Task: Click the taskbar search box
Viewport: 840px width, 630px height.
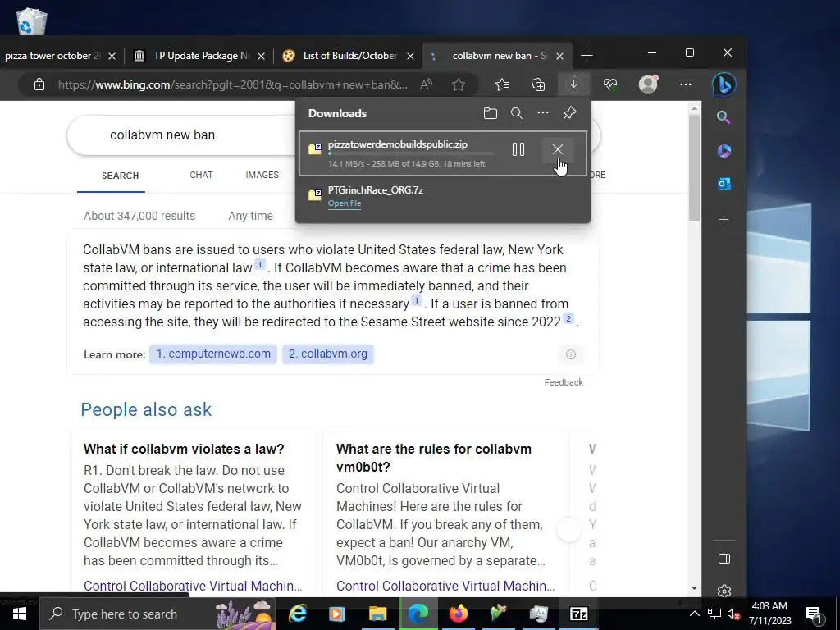Action: point(158,614)
